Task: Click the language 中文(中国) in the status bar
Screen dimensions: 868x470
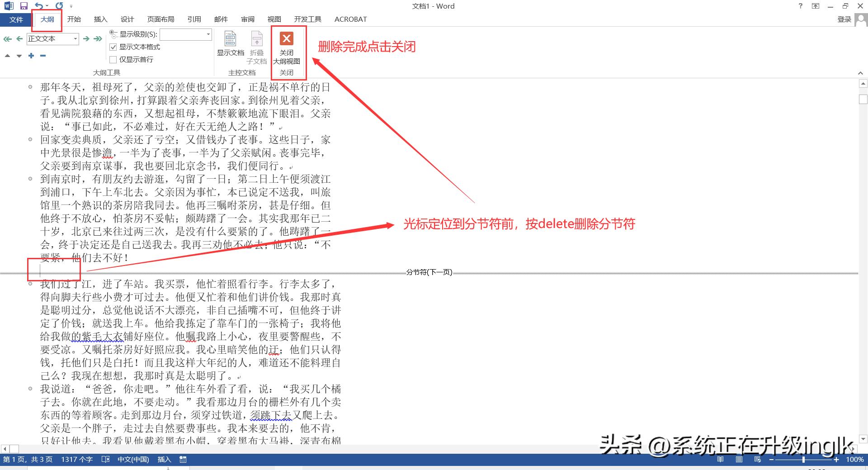Action: (133, 459)
